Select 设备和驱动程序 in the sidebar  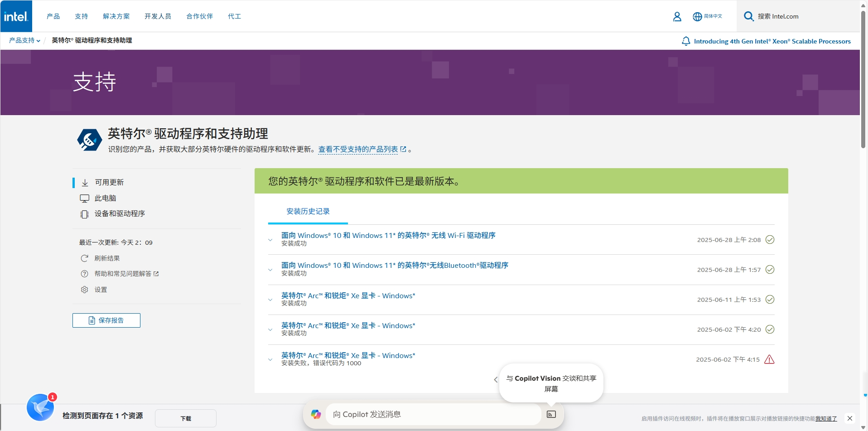coord(120,214)
